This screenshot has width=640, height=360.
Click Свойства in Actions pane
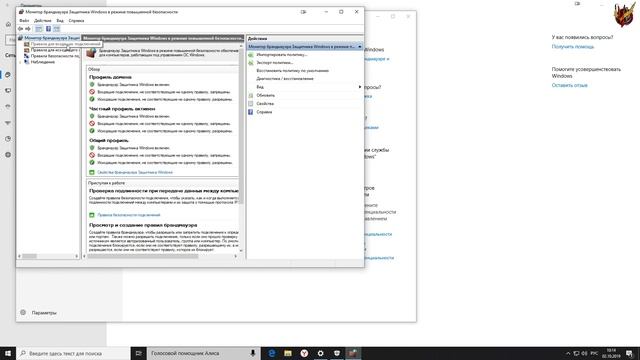[265, 104]
